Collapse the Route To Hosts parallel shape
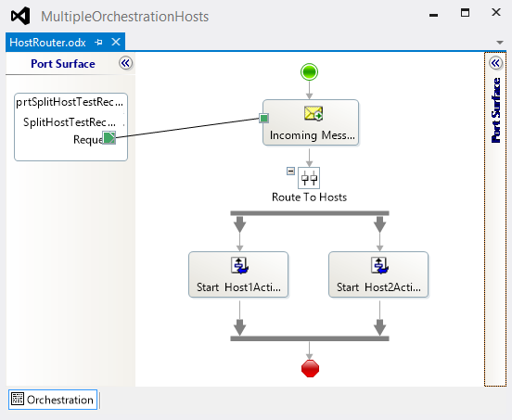512x420 pixels. (290, 171)
